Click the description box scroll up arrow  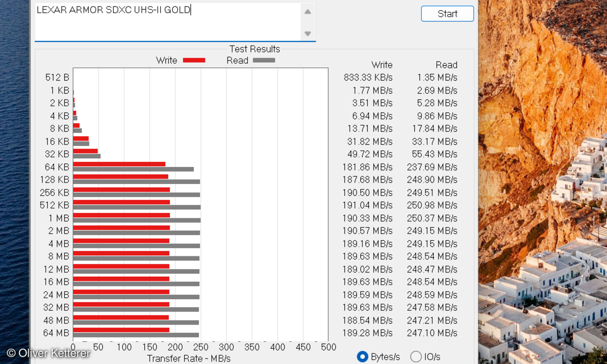pos(308,12)
